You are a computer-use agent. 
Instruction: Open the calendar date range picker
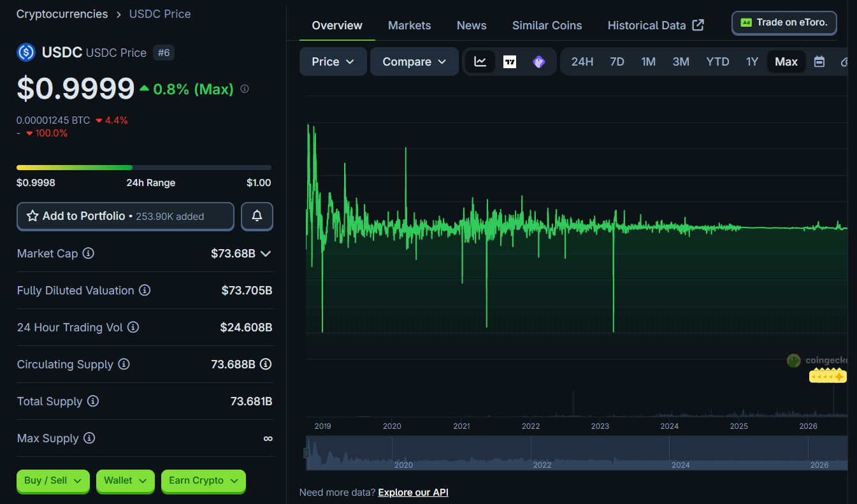pos(819,62)
